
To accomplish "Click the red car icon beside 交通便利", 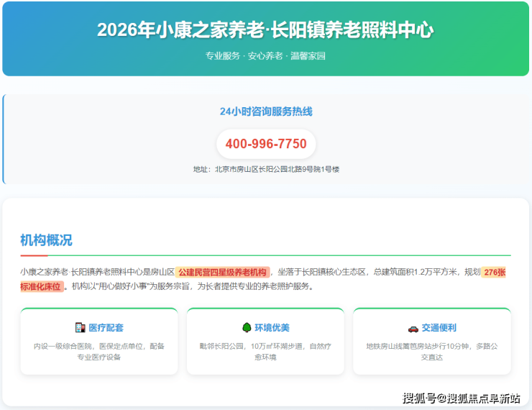I will 413,328.
